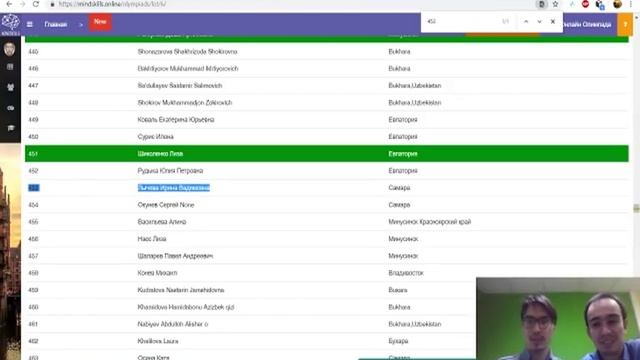Select the name Nabiyev in row 461
This screenshot has width=640, height=360.
[173, 324]
